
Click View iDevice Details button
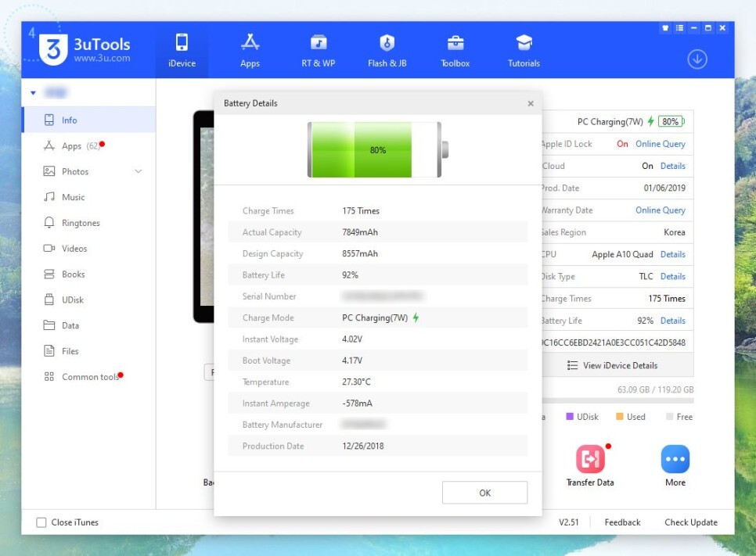coord(617,365)
